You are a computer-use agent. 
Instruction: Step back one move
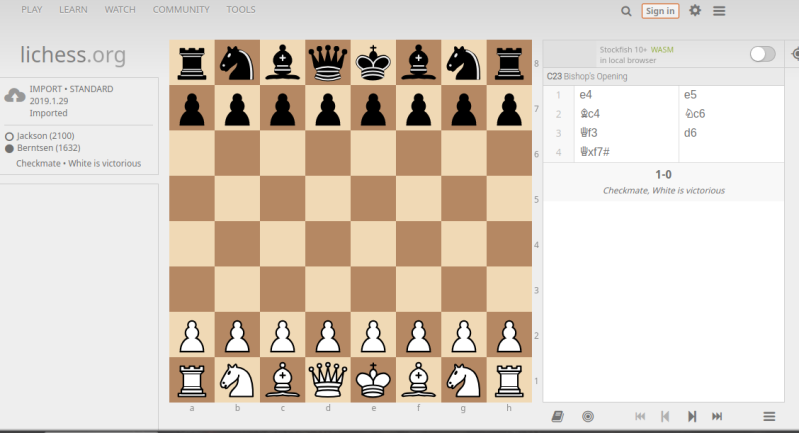coord(665,417)
